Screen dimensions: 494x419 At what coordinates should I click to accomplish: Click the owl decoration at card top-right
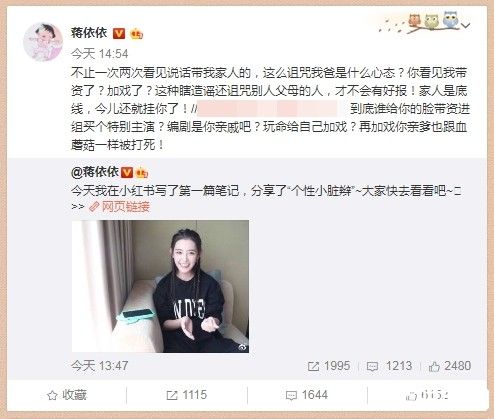(433, 21)
